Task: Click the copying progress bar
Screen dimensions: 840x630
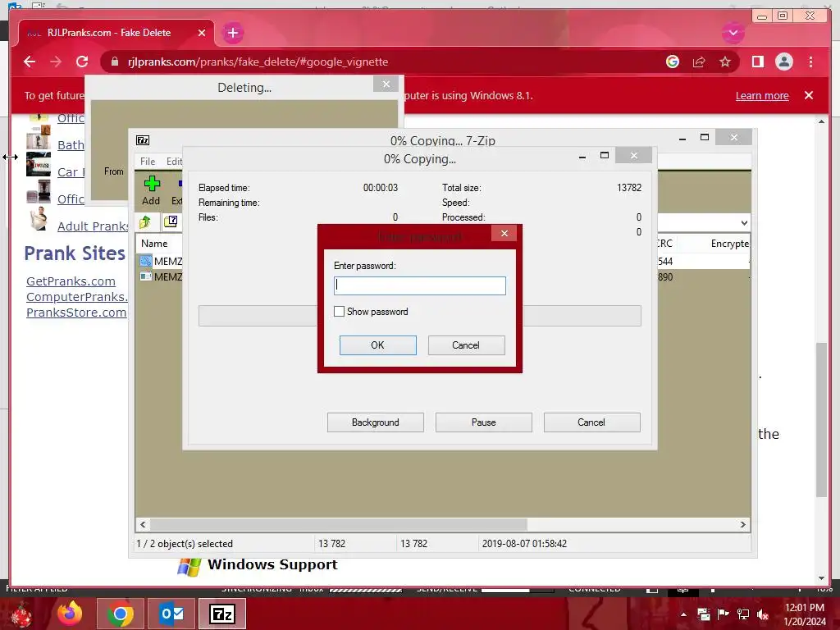Action: tap(419, 316)
